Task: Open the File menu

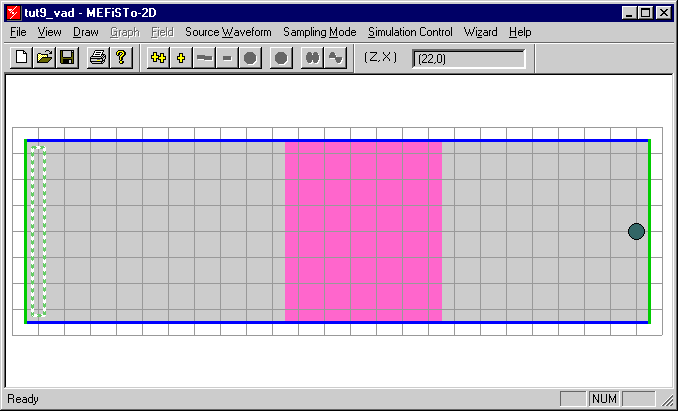Action: point(18,32)
